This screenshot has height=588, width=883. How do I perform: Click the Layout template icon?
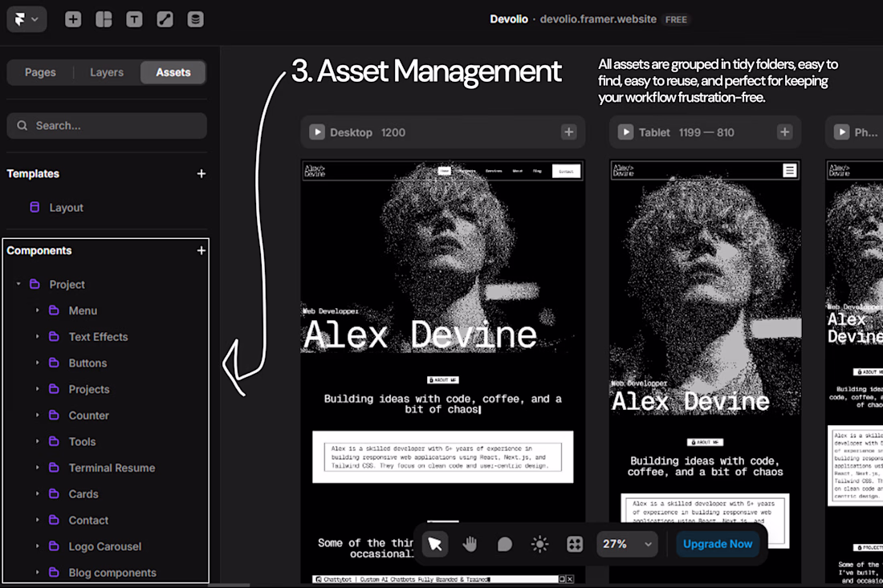35,207
